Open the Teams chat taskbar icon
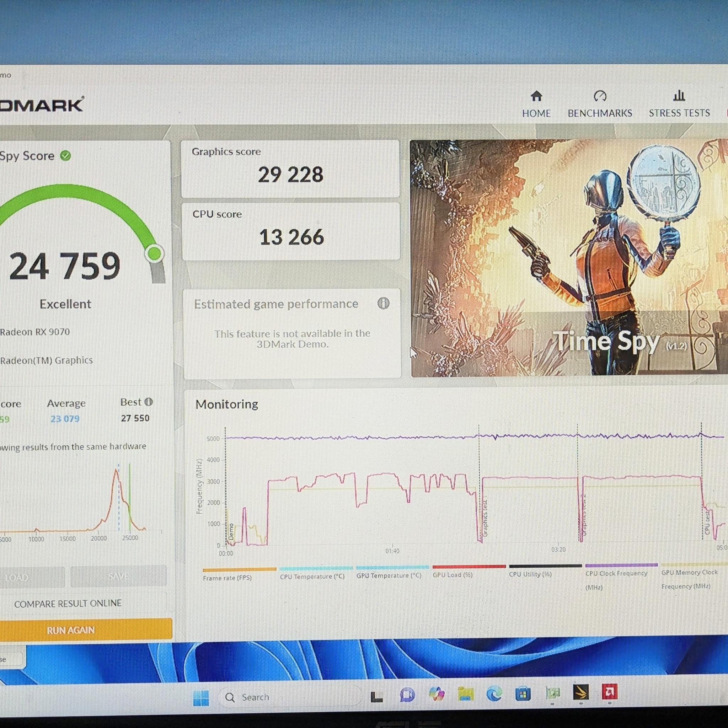Viewport: 728px width, 728px height. 407,695
